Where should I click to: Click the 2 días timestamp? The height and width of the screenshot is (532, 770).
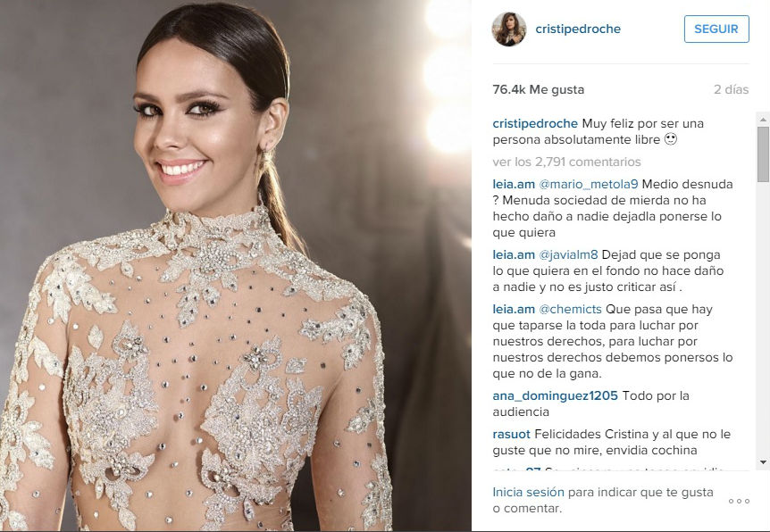click(731, 89)
